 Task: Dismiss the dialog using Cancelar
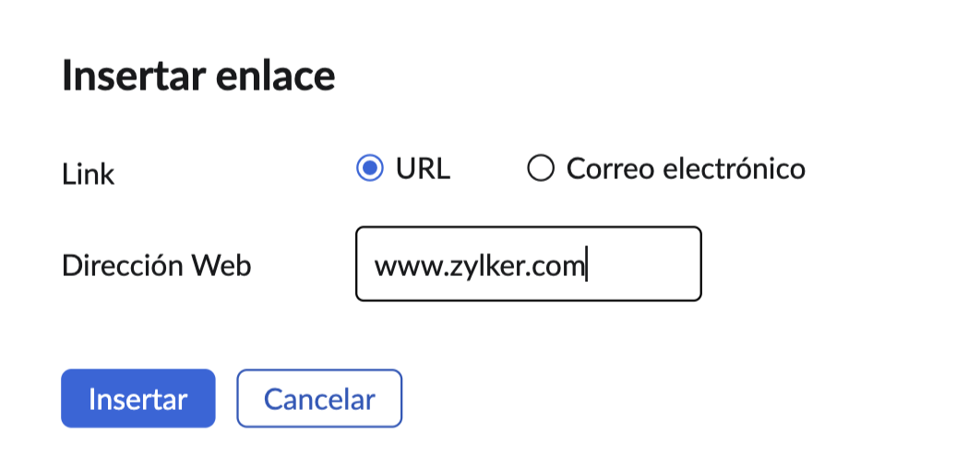click(319, 399)
